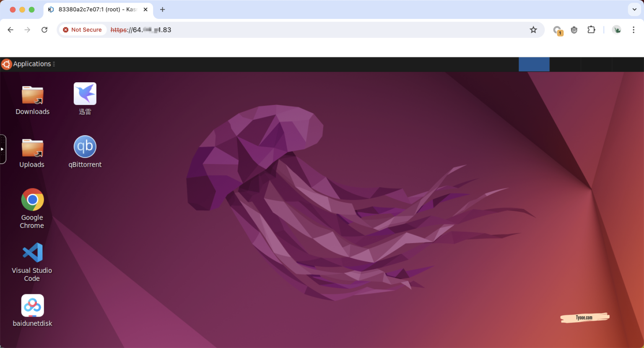This screenshot has height=348, width=644.
Task: Bookmark this page with the star icon
Action: coord(533,30)
